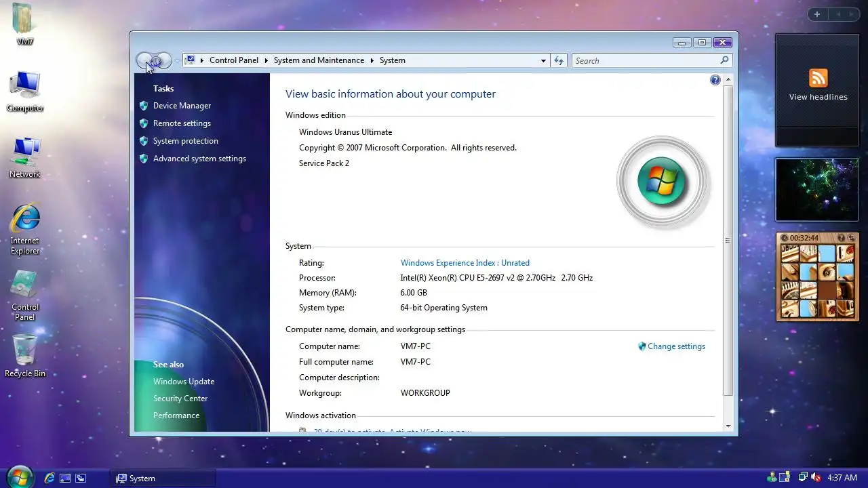The width and height of the screenshot is (868, 488).
Task: Click the user tray icon beside the clock area
Action: point(772,478)
